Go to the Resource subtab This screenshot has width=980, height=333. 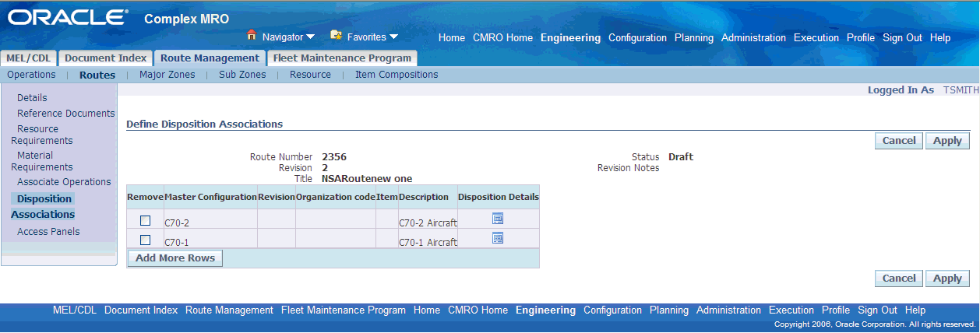tap(310, 75)
